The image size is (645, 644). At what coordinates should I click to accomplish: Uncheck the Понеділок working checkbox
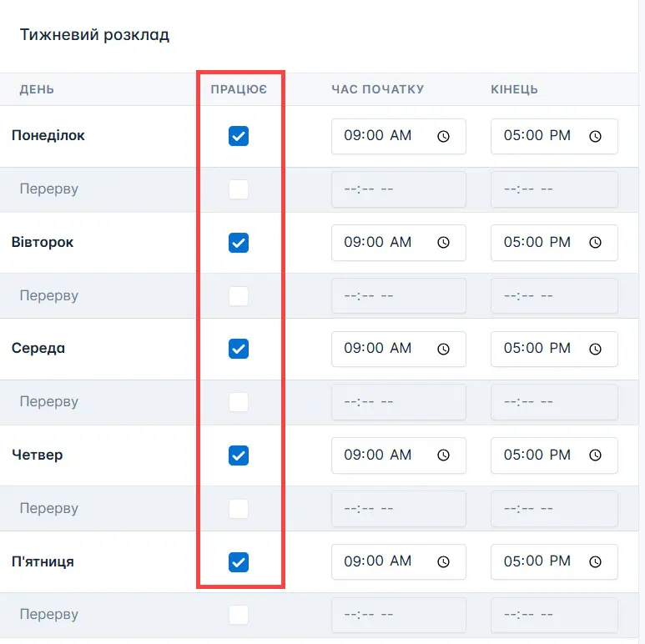click(x=239, y=136)
